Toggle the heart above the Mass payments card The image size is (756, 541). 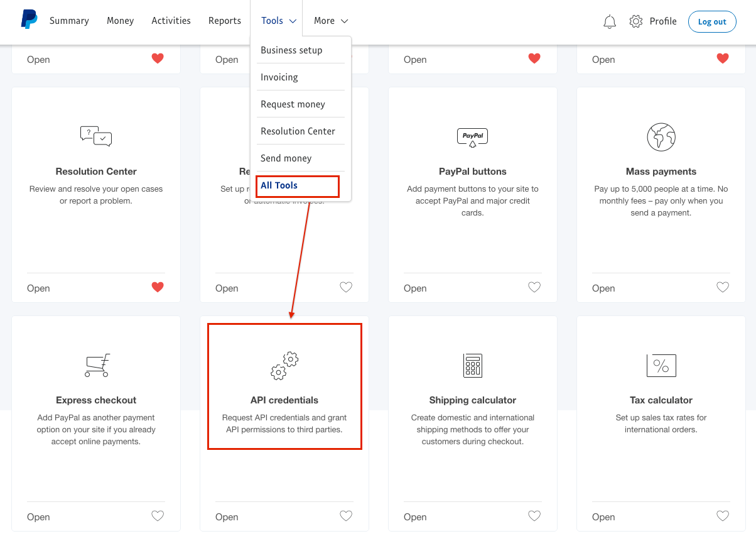(723, 58)
